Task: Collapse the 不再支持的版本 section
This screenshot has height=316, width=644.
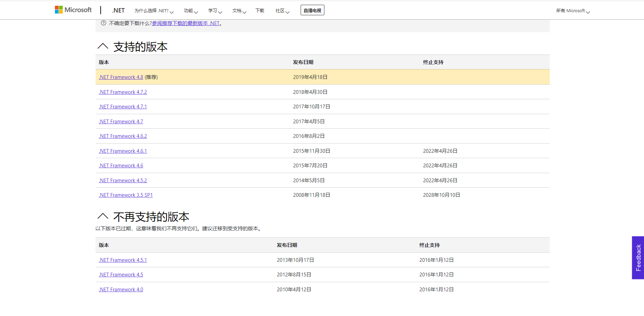Action: coord(103,216)
